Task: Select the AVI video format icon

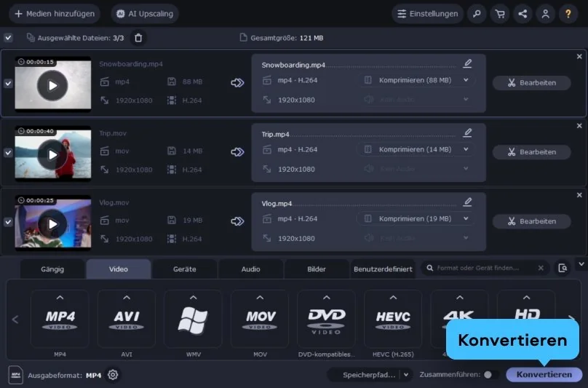Action: (x=127, y=319)
